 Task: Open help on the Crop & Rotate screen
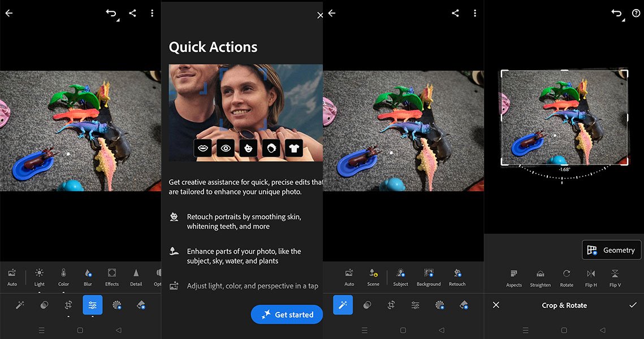pyautogui.click(x=636, y=13)
